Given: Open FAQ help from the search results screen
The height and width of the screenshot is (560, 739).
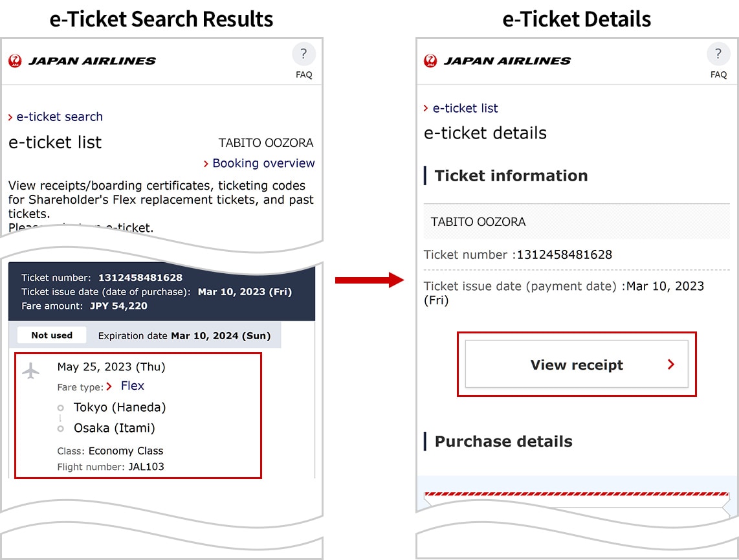Looking at the screenshot, I should pyautogui.click(x=303, y=62).
